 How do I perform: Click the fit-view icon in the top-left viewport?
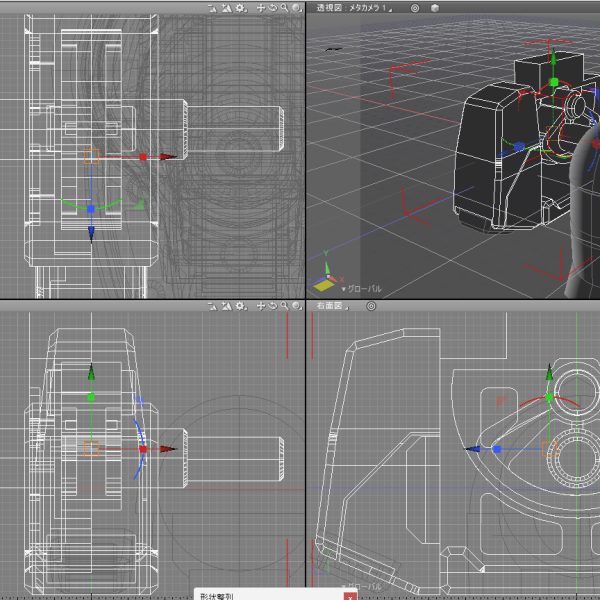tap(212, 8)
